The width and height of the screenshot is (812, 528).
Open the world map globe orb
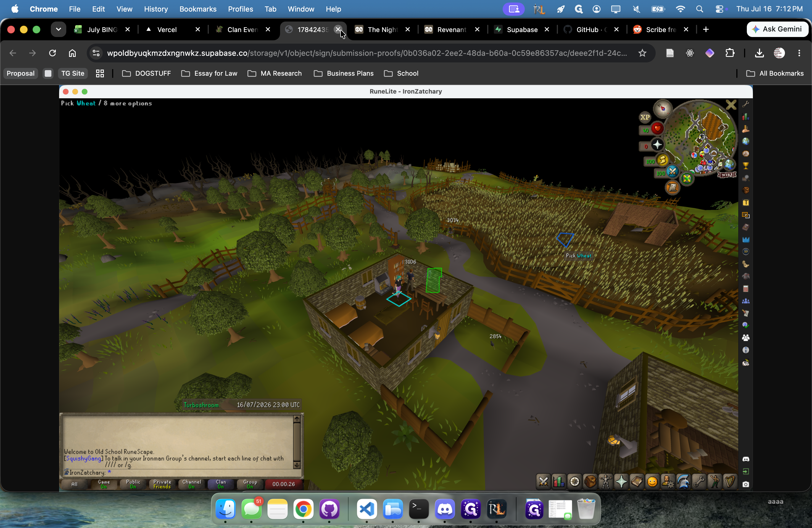coord(729,165)
